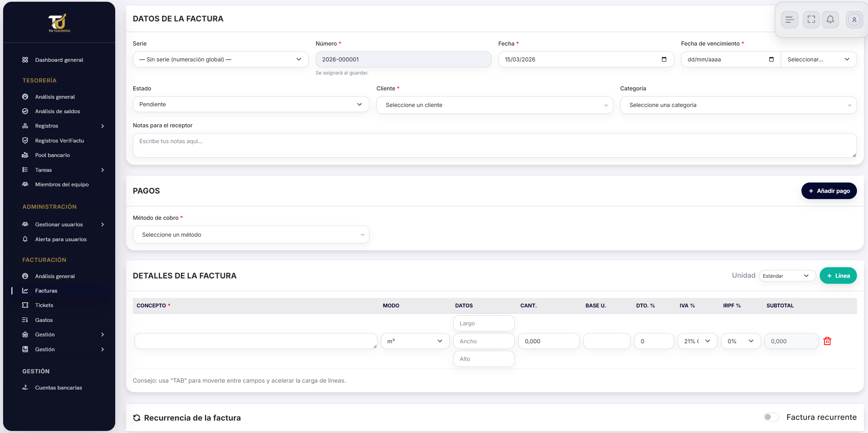
Task: Open notifications bell icon
Action: tap(830, 20)
